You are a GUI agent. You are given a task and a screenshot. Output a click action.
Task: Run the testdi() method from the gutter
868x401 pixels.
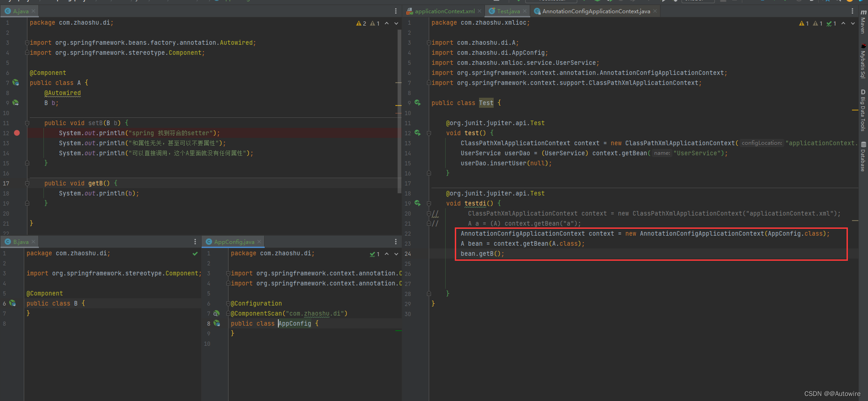point(417,203)
